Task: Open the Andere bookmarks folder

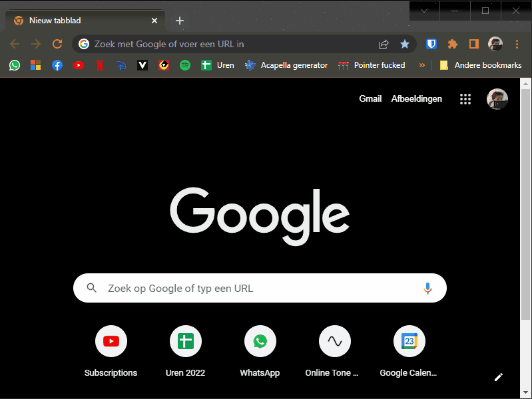Action: pyautogui.click(x=477, y=65)
